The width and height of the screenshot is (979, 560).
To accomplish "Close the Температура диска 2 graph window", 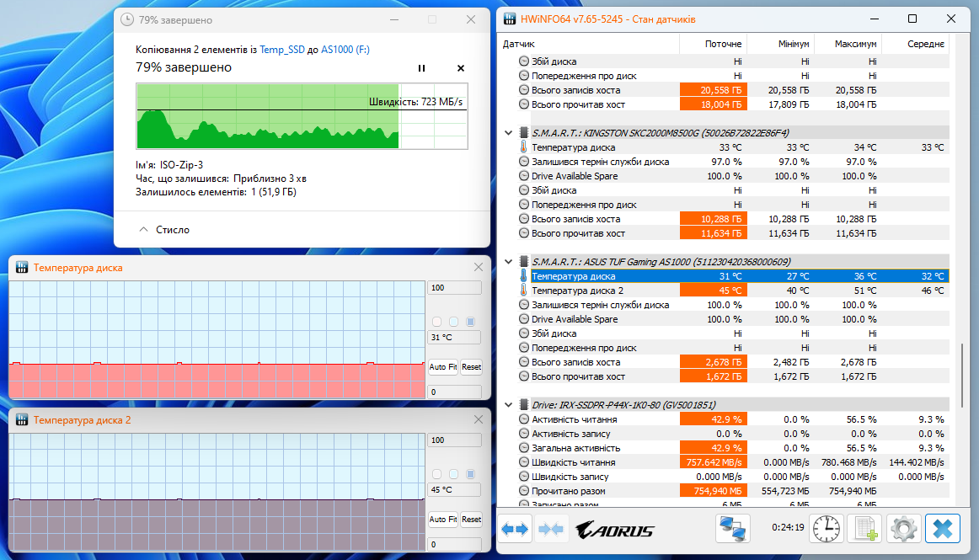I will (x=479, y=419).
